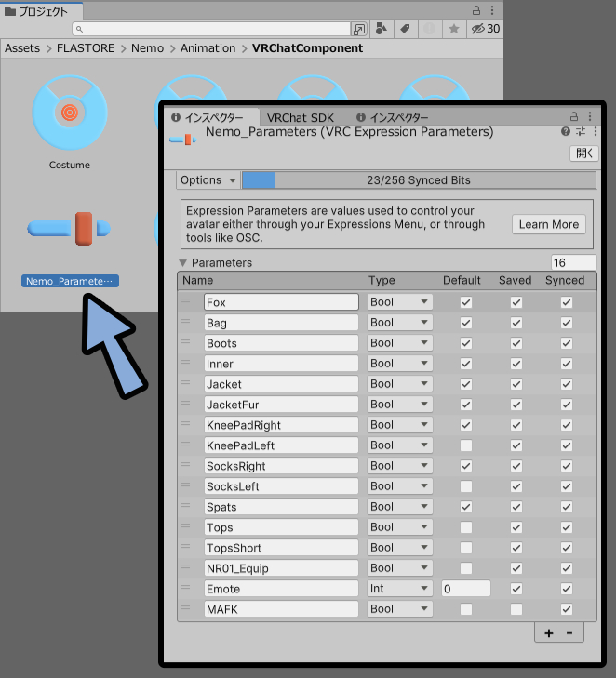This screenshot has width=616, height=678.
Task: Click the Synced Bits progress bar
Action: [x=419, y=180]
